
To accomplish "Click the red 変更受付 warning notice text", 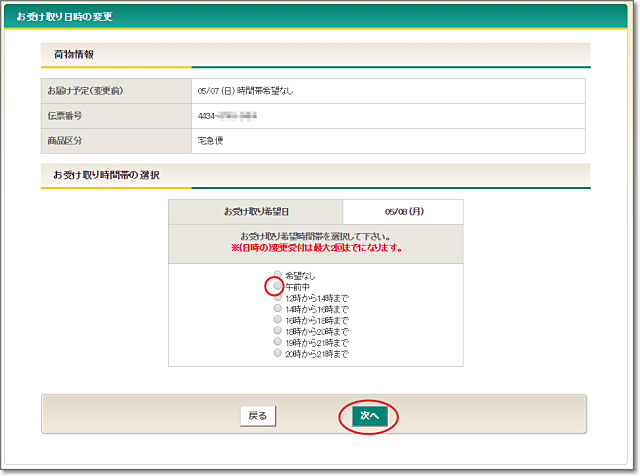I will [x=315, y=248].
